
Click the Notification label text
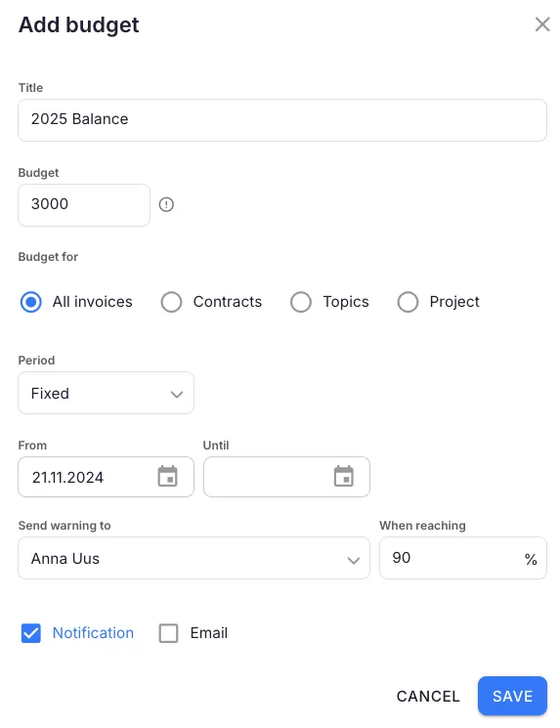tap(93, 633)
